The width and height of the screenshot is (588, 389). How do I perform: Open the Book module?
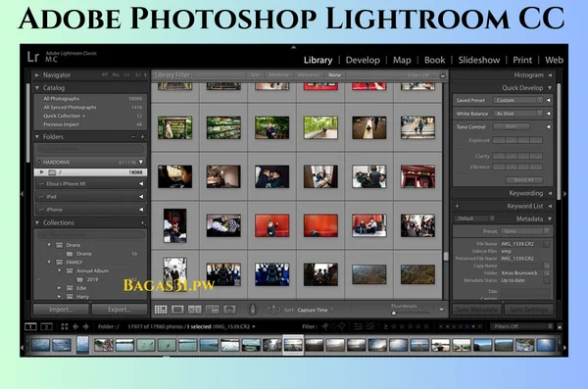(434, 60)
